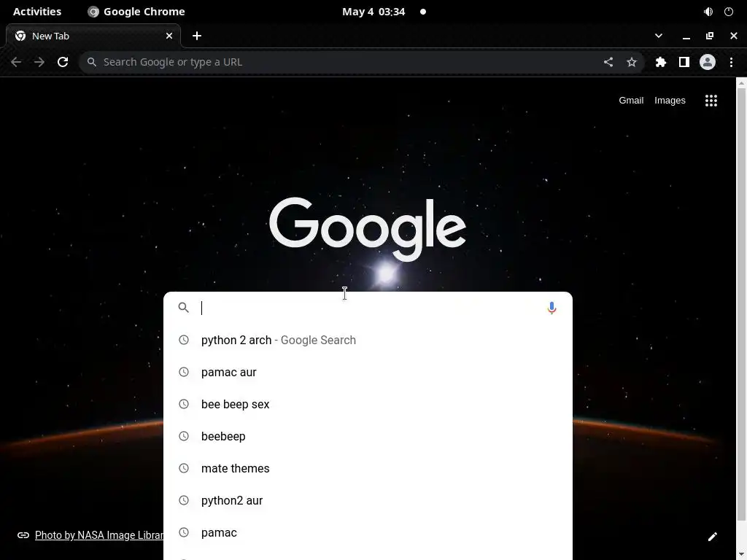The width and height of the screenshot is (747, 560).
Task: Click the magnifier icon in address bar
Action: pos(92,62)
